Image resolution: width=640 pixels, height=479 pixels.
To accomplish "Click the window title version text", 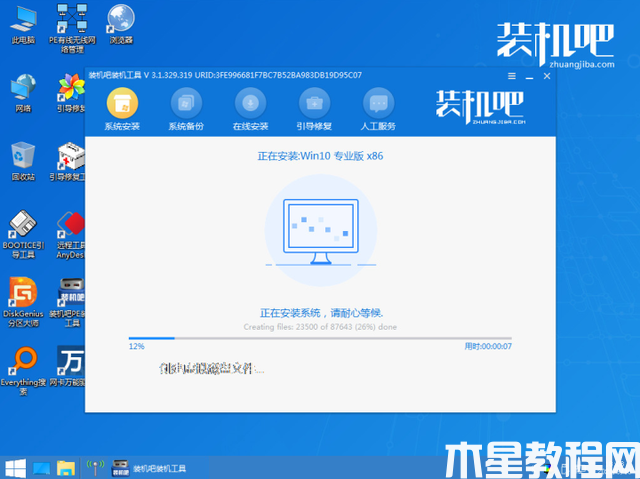I will 225,75.
